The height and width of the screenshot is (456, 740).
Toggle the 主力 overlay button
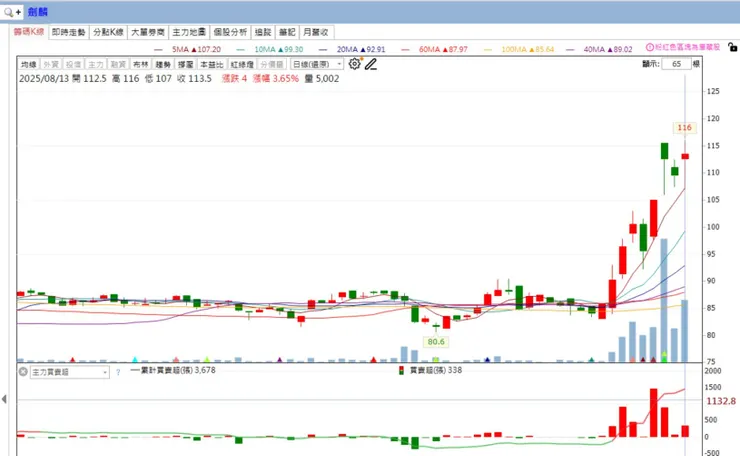[x=95, y=64]
